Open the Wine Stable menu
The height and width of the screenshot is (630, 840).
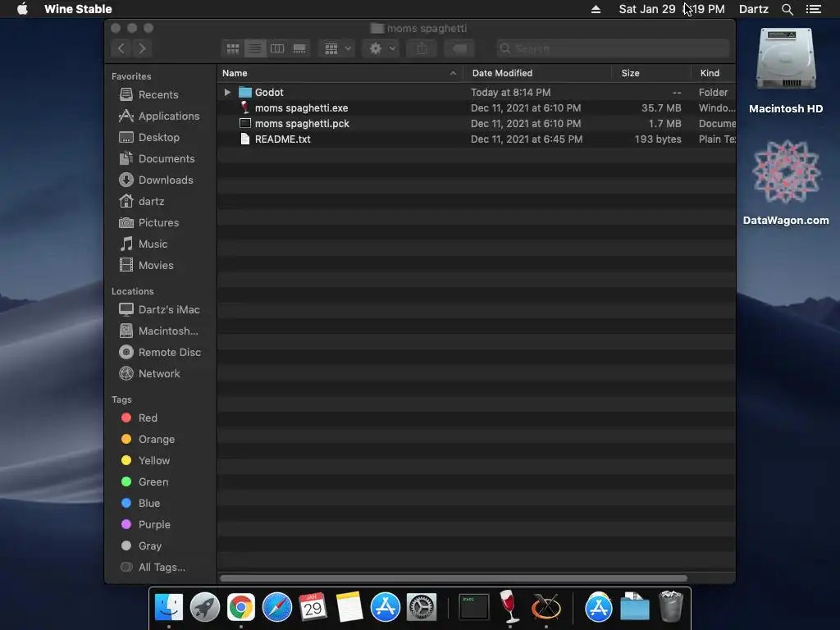(x=78, y=9)
